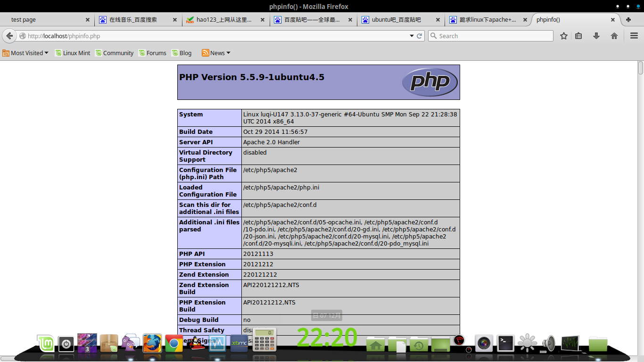Switch to 跪求linux下apache tab
Screen dimensions: 644x362
point(487,20)
